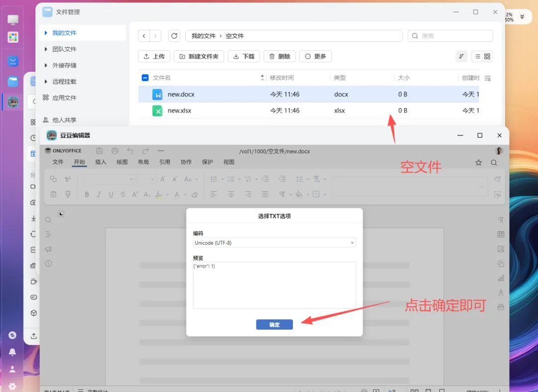
Task: Click the align center icon
Action: click(x=231, y=194)
